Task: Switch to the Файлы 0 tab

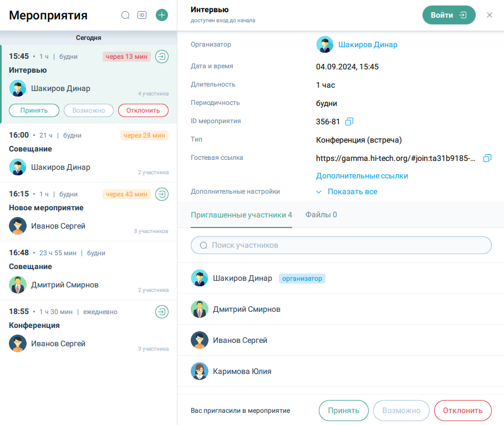Action: tap(321, 215)
